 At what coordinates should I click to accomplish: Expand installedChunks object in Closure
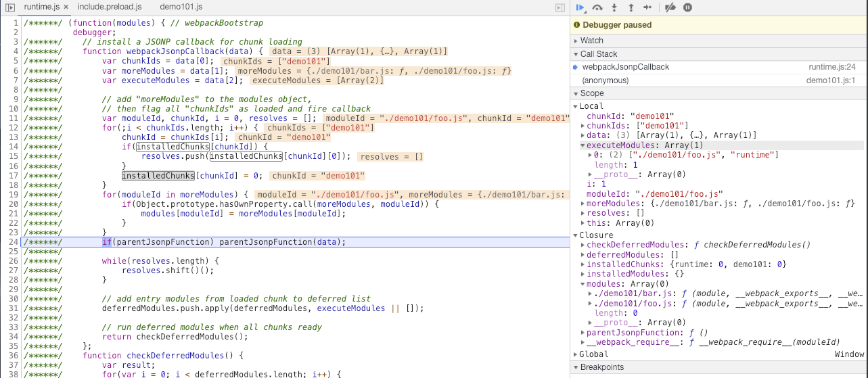click(583, 264)
